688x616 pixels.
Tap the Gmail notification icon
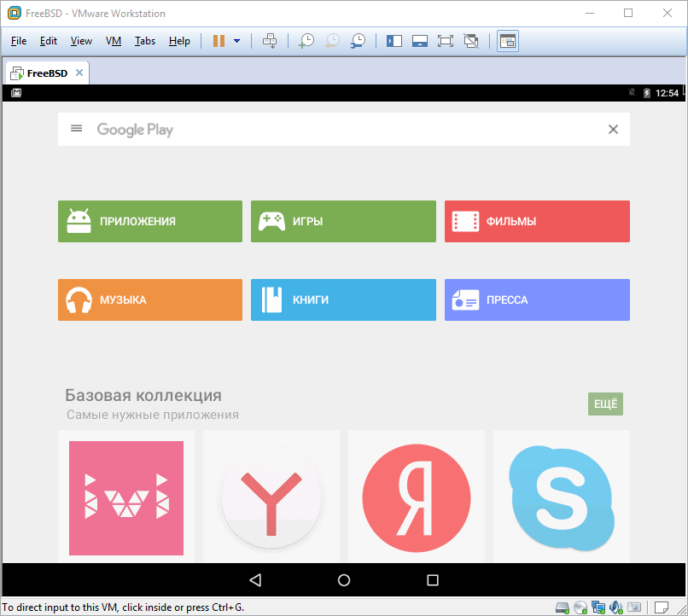16,92
